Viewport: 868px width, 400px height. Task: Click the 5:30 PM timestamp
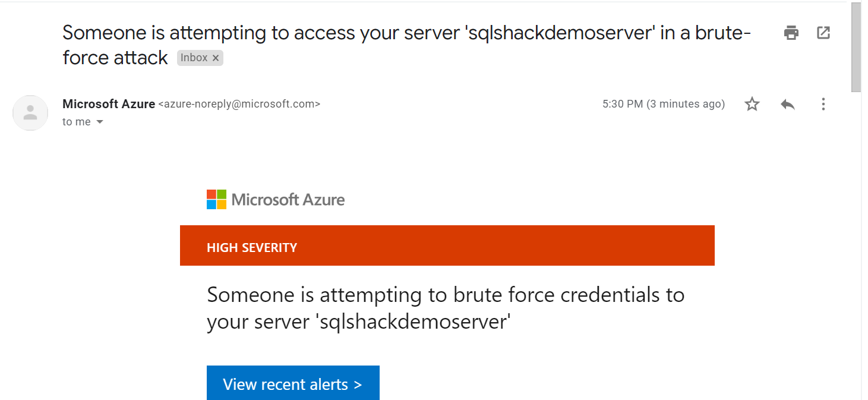pos(663,104)
